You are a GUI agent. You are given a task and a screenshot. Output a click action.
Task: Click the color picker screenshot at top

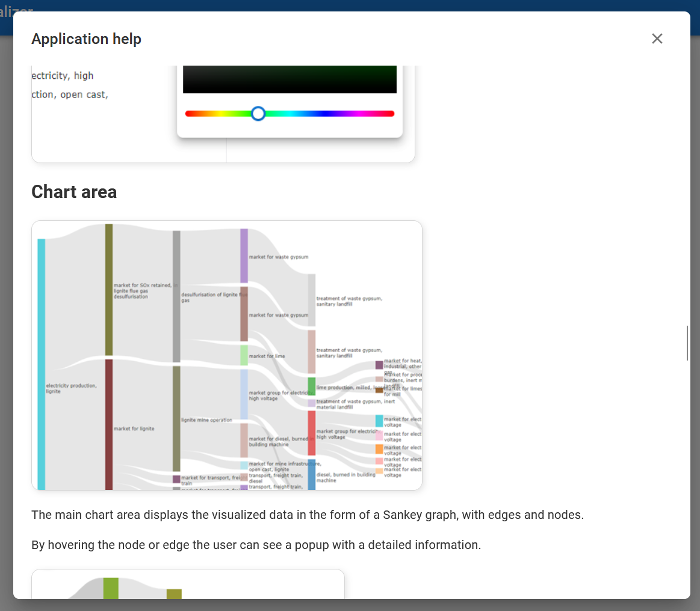coord(223,114)
